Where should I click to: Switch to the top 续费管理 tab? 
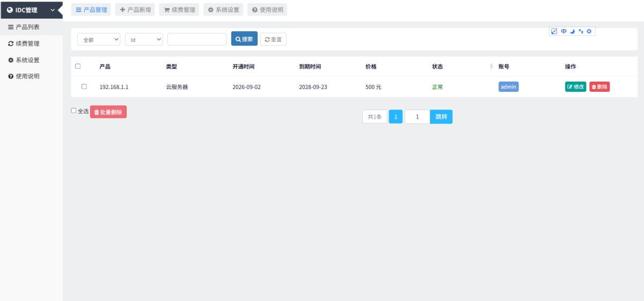[x=179, y=10]
